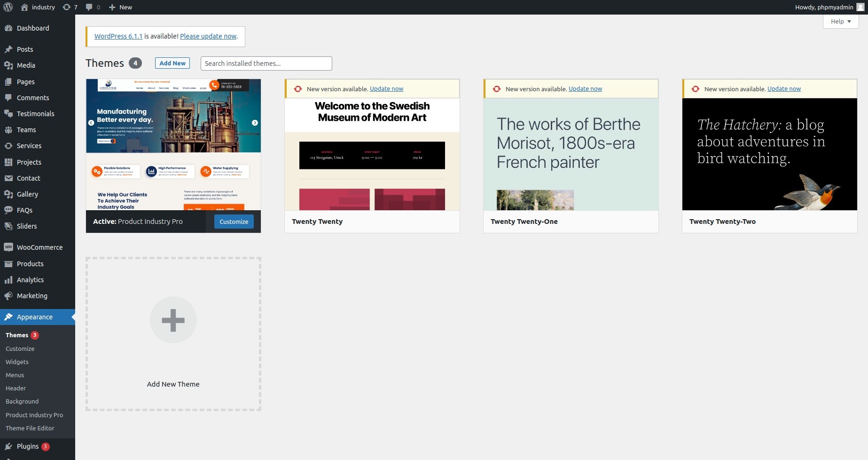The width and height of the screenshot is (868, 460).
Task: Click Update now for Twenty Twenty
Action: click(386, 89)
